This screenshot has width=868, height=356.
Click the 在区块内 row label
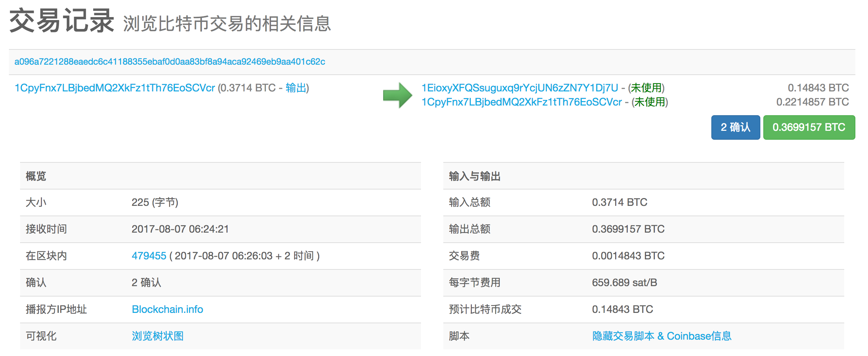click(46, 256)
